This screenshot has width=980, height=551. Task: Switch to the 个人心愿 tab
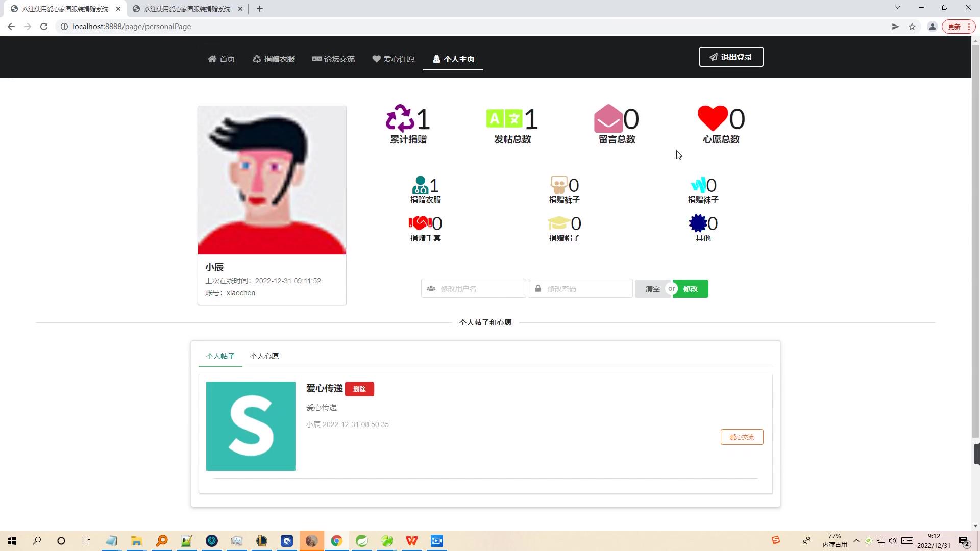[x=264, y=356]
